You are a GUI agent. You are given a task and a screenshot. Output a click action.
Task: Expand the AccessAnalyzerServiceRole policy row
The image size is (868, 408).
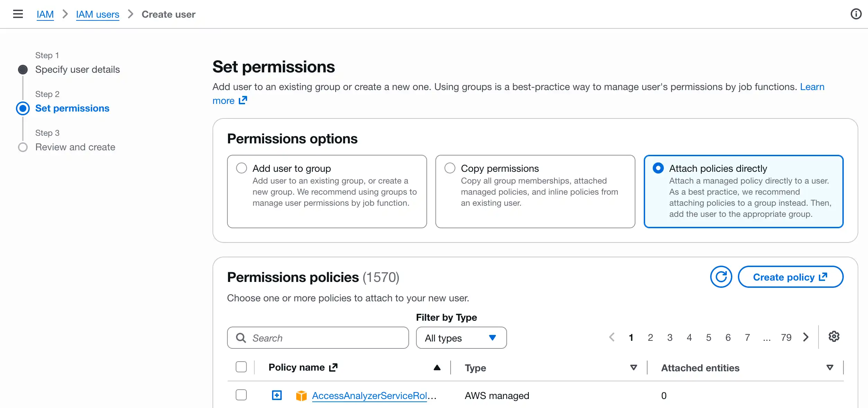click(x=277, y=395)
